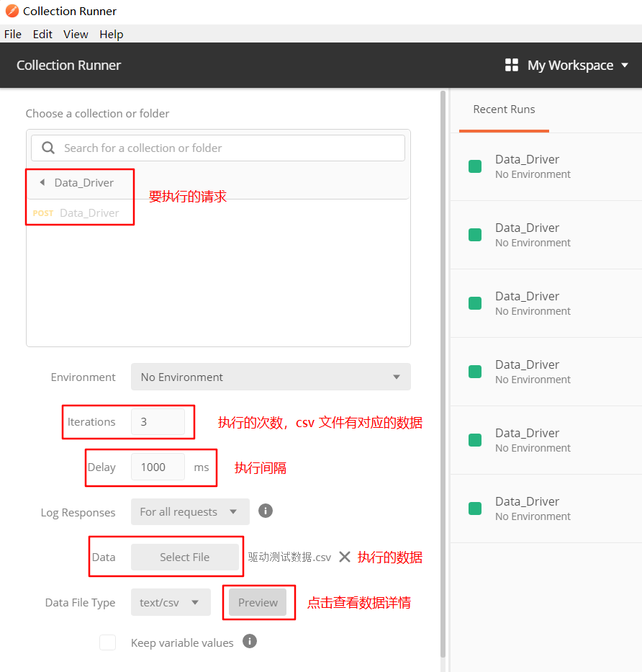642x672 pixels.
Task: Click the workspace grid icon
Action: click(512, 65)
